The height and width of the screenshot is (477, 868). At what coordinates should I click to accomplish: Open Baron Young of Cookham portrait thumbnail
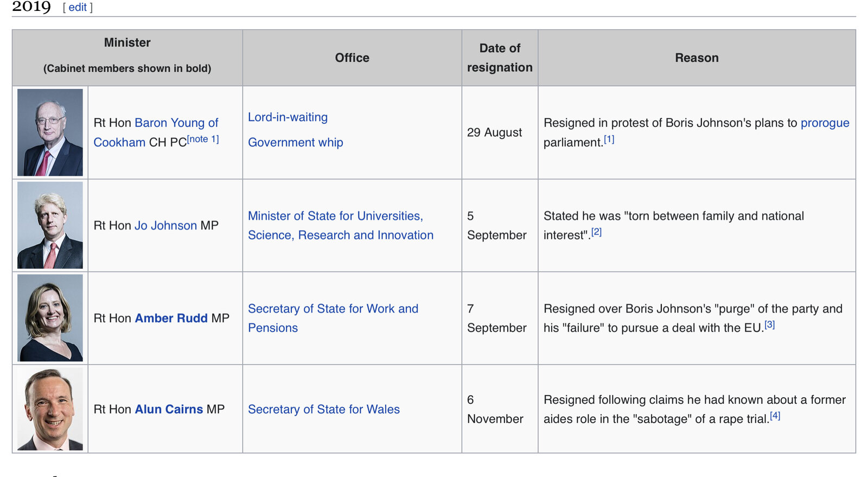pos(50,132)
